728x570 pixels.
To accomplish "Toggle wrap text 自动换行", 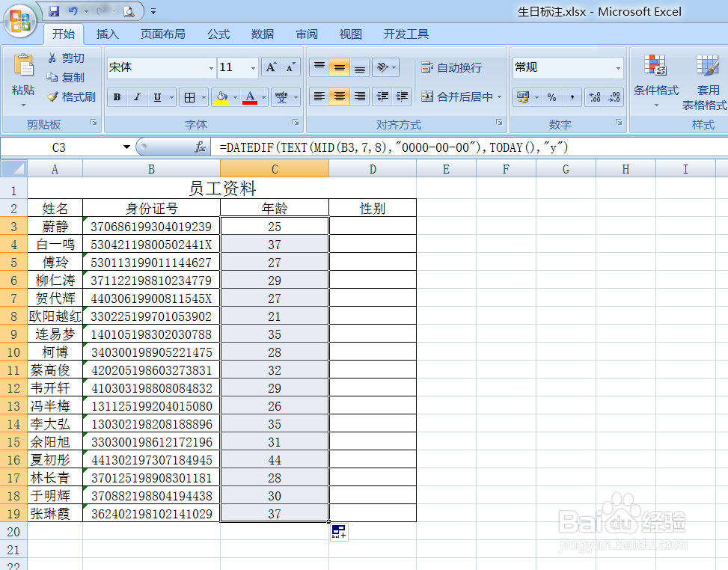I will (451, 68).
